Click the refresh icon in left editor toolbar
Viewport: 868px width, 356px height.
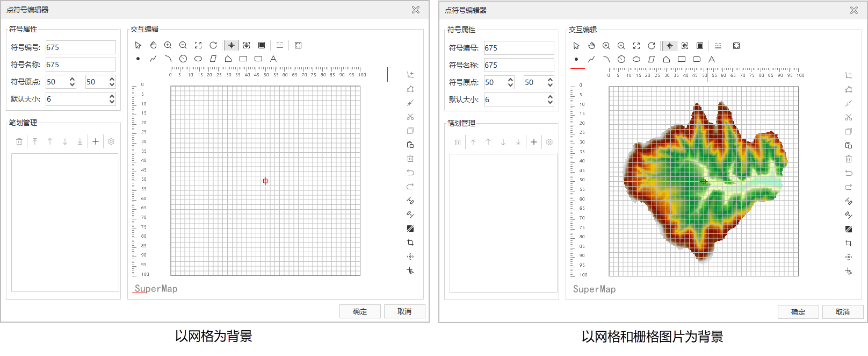pos(213,45)
